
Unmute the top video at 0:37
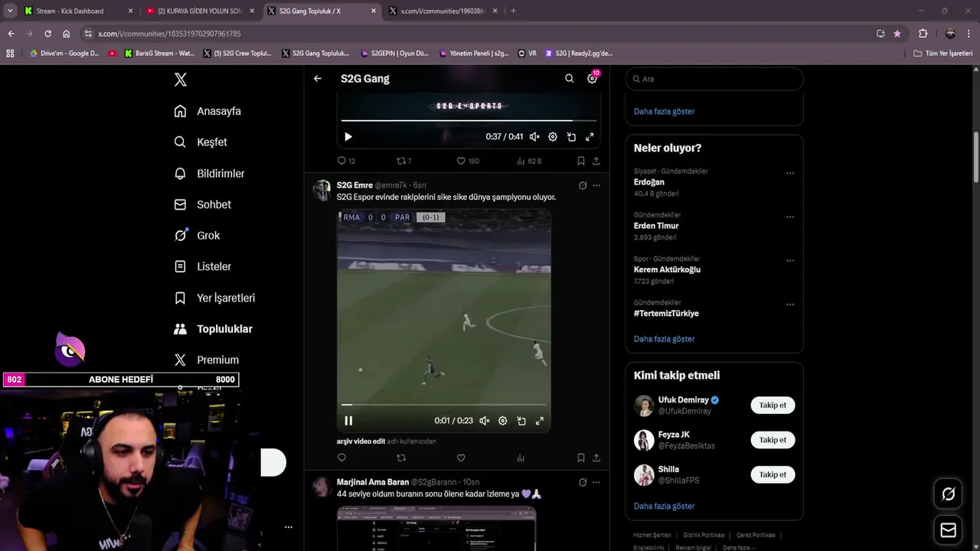click(x=534, y=137)
